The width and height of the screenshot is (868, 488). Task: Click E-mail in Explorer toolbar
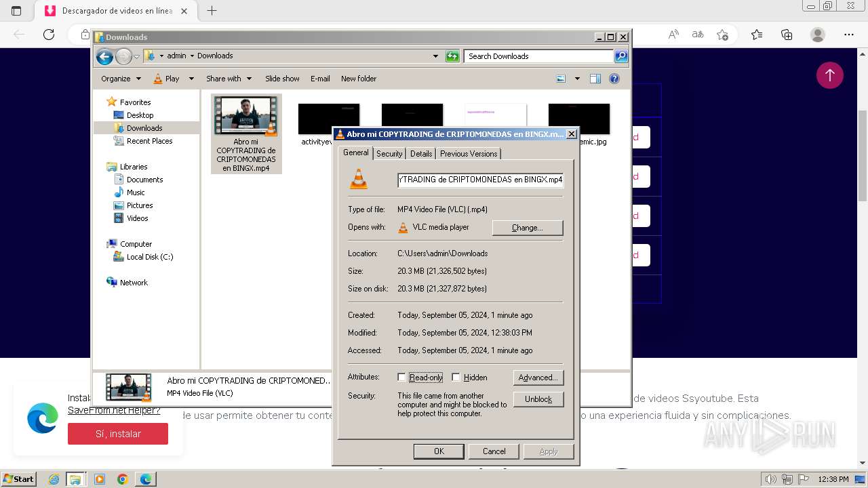point(320,79)
